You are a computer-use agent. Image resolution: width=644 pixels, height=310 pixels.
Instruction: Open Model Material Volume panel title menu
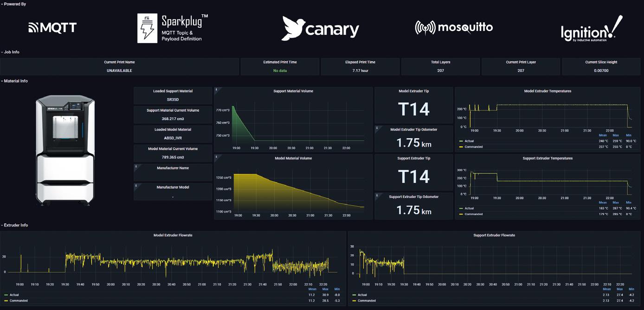[293, 158]
